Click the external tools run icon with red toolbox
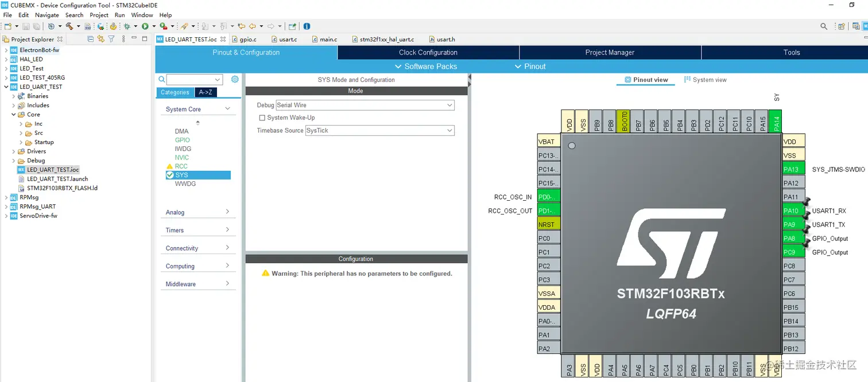The image size is (868, 382). click(x=163, y=26)
